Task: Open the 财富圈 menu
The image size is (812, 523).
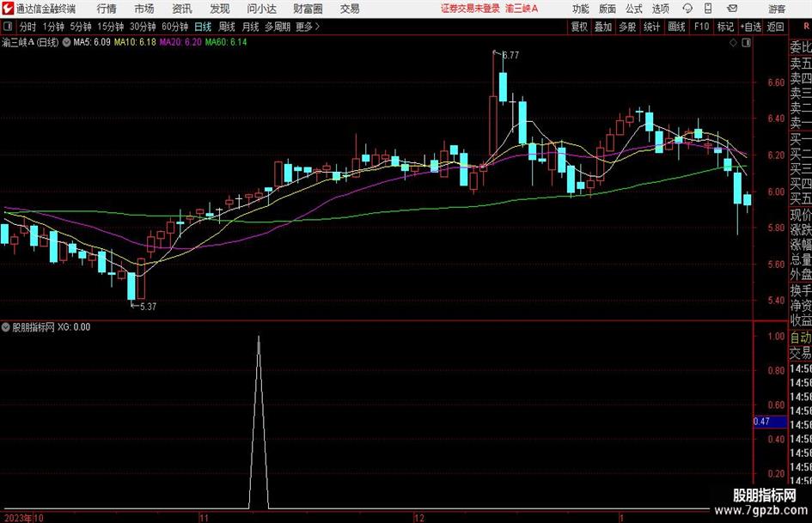Action: click(x=308, y=9)
